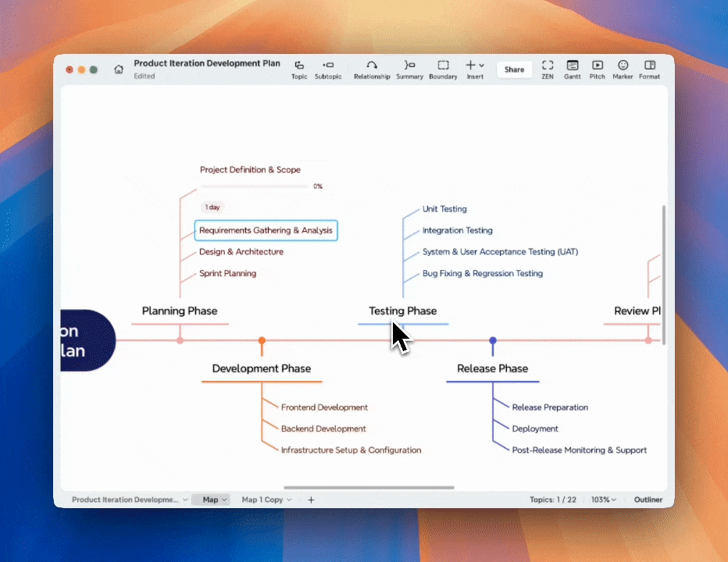
Task: Open Pitch presentation mode
Action: [597, 69]
